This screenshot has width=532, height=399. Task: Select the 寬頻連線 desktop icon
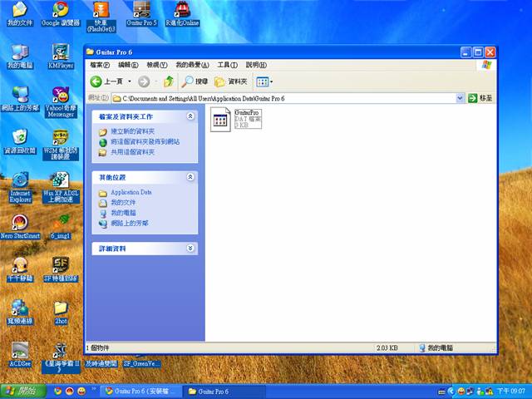20,312
